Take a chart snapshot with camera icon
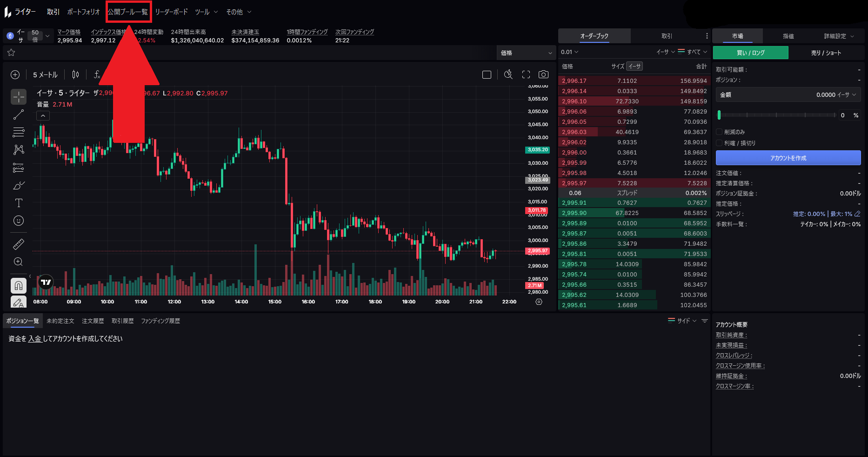868x457 pixels. [543, 74]
